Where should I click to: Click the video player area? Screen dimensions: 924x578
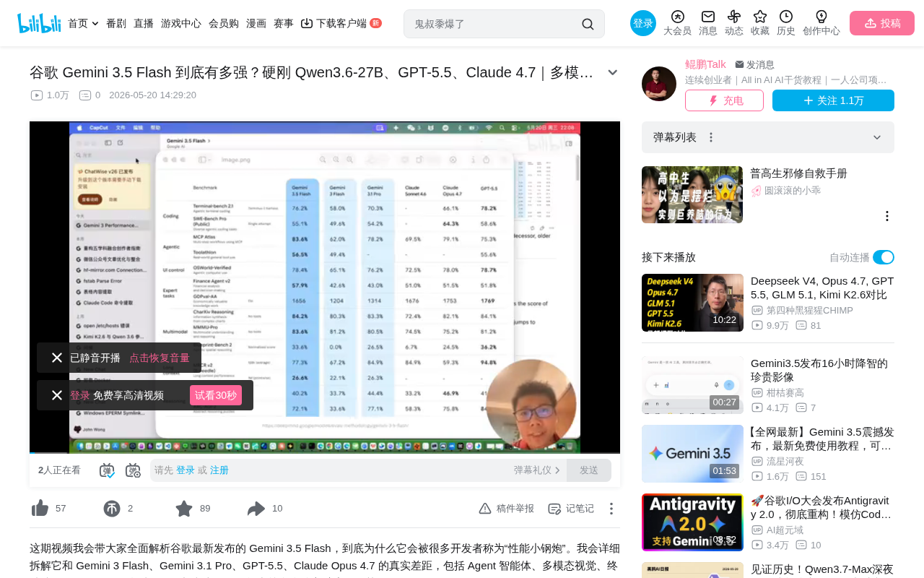pos(325,287)
